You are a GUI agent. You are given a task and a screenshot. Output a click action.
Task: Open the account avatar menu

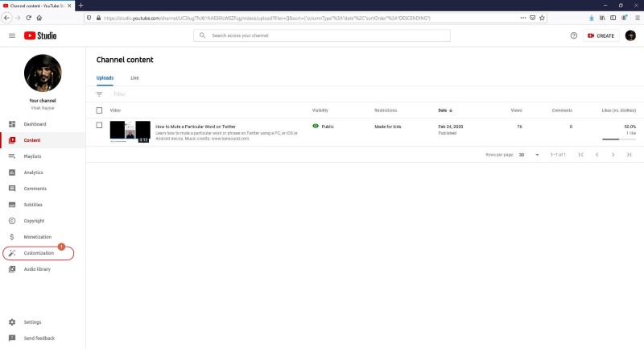point(630,35)
